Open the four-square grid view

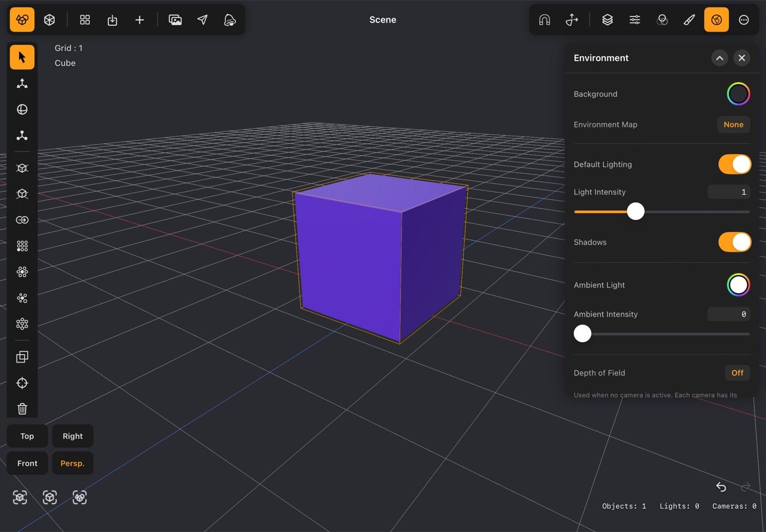click(85, 20)
